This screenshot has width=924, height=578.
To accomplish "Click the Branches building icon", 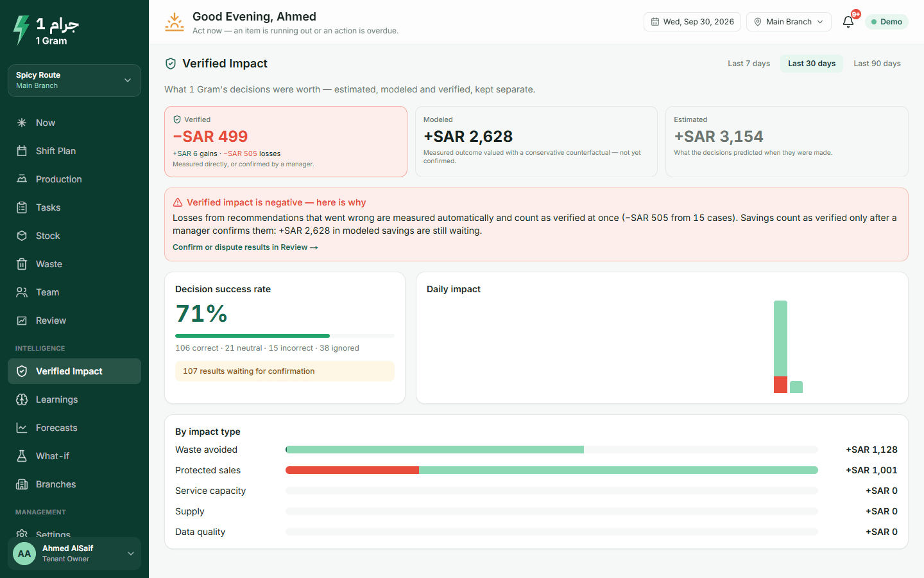I will coord(22,484).
